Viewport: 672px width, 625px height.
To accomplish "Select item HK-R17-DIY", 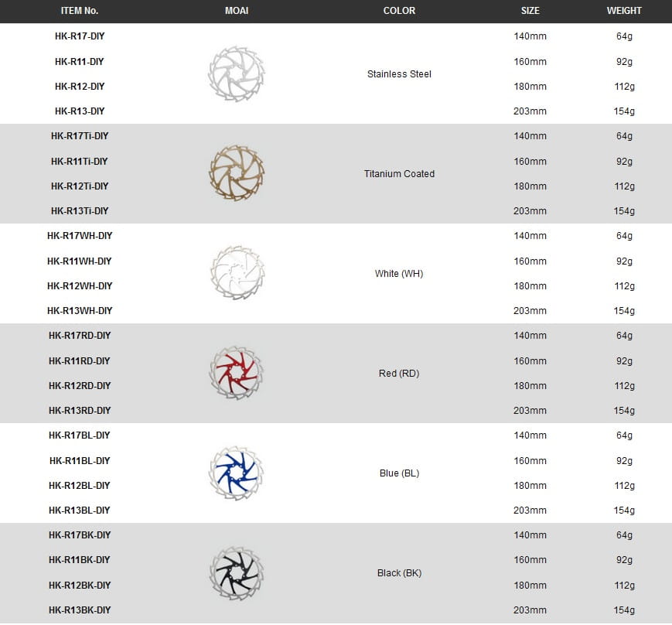I will pyautogui.click(x=80, y=36).
